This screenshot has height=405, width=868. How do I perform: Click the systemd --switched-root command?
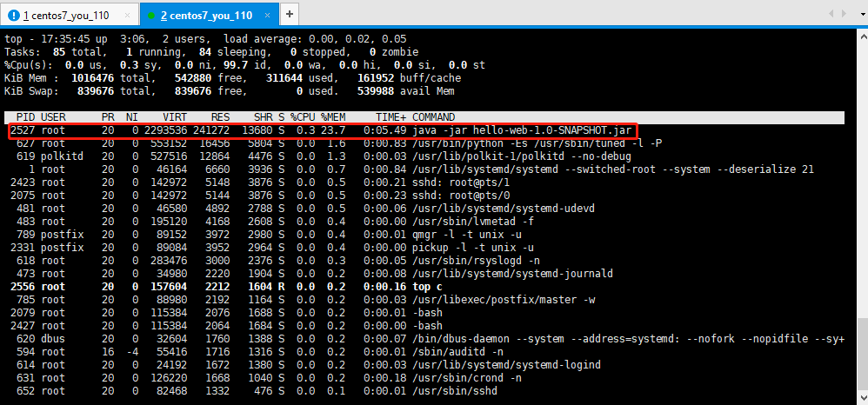613,169
